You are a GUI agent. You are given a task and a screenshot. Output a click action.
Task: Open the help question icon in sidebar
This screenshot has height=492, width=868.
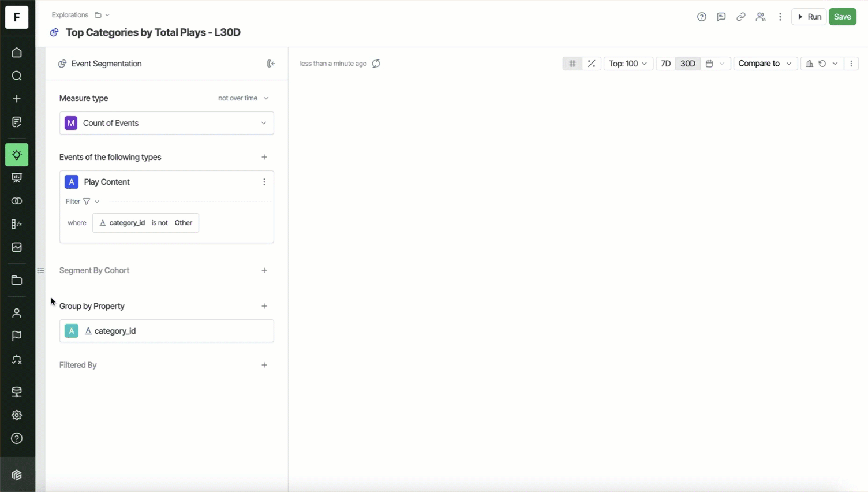17,438
